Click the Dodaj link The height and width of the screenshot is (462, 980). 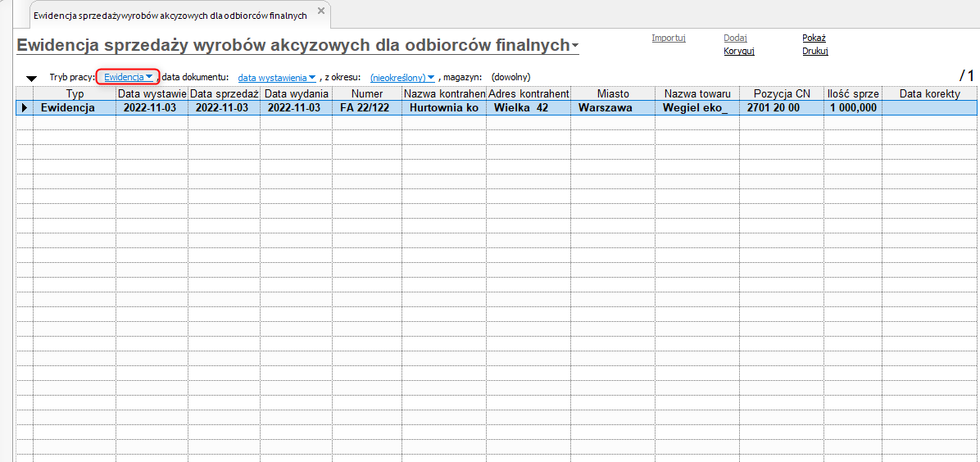(x=735, y=38)
